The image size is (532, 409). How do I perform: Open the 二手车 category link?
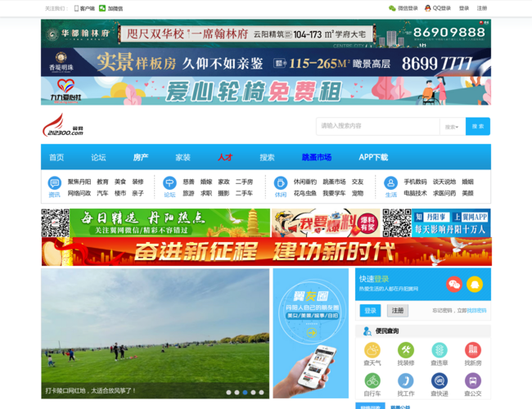[x=244, y=193]
